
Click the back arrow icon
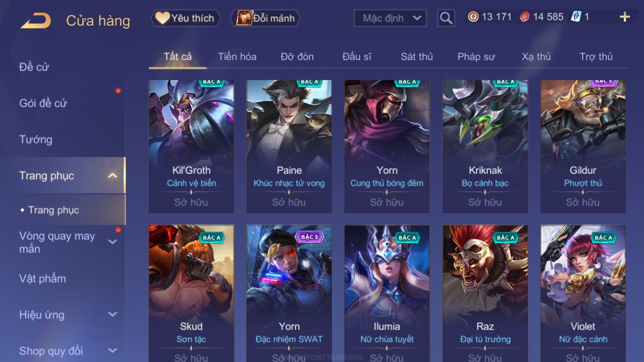point(36,20)
